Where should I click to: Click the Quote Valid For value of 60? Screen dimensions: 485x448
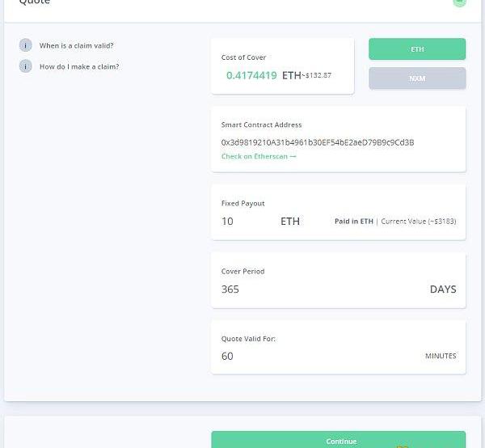tap(228, 356)
